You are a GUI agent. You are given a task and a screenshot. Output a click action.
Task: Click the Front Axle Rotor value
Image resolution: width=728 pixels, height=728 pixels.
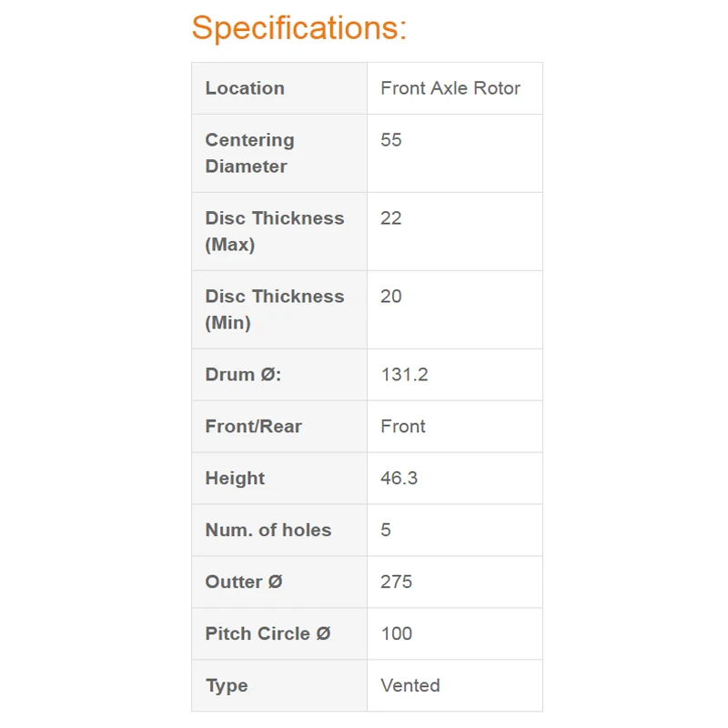(450, 88)
